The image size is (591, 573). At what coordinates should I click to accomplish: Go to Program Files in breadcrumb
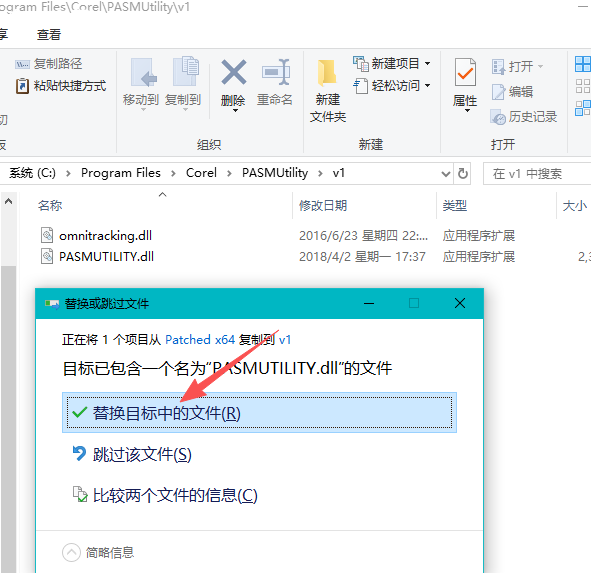[x=121, y=173]
